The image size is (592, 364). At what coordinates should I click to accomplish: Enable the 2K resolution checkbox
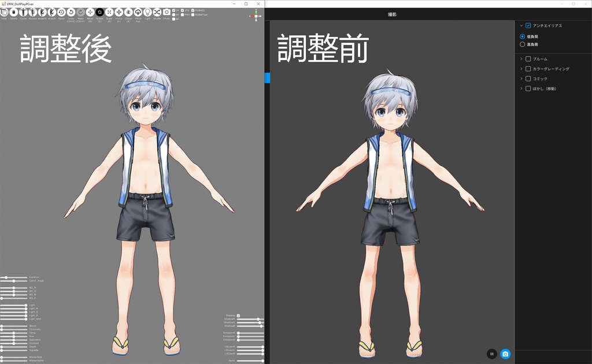pos(173,10)
